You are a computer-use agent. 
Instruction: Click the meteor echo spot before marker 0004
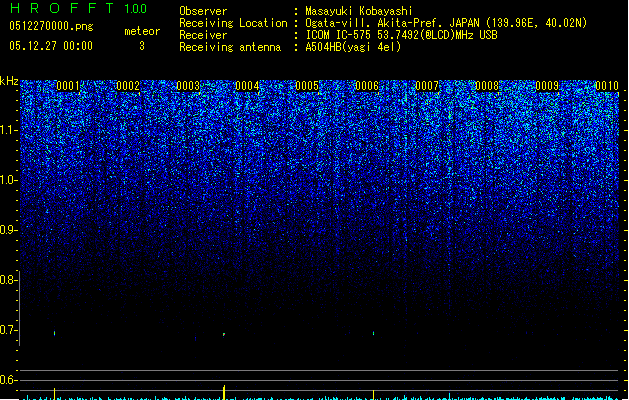coord(224,334)
